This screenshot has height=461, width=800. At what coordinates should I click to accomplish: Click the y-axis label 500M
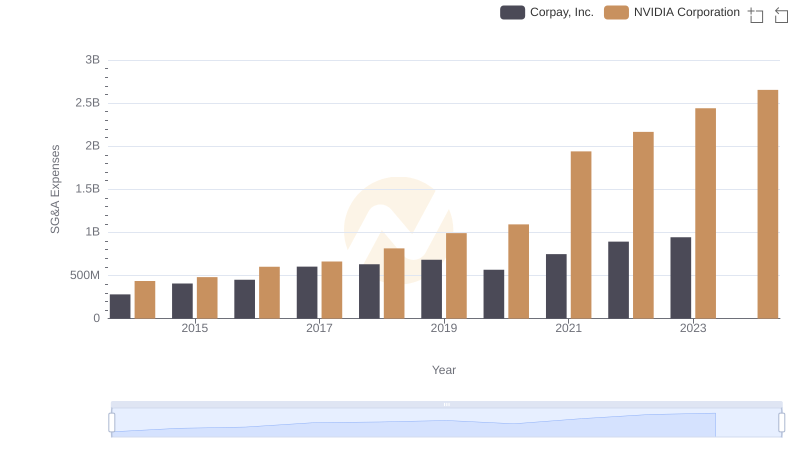[85, 275]
